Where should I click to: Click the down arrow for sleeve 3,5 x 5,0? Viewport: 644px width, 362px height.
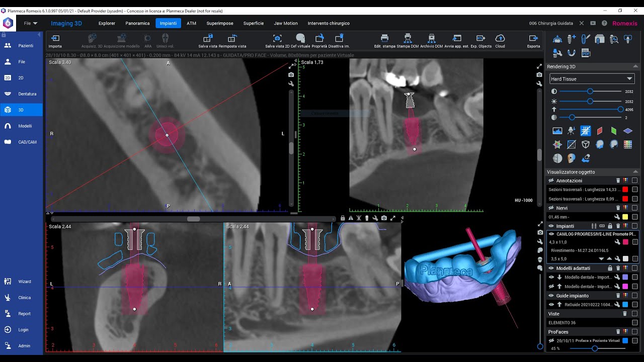tap(601, 259)
